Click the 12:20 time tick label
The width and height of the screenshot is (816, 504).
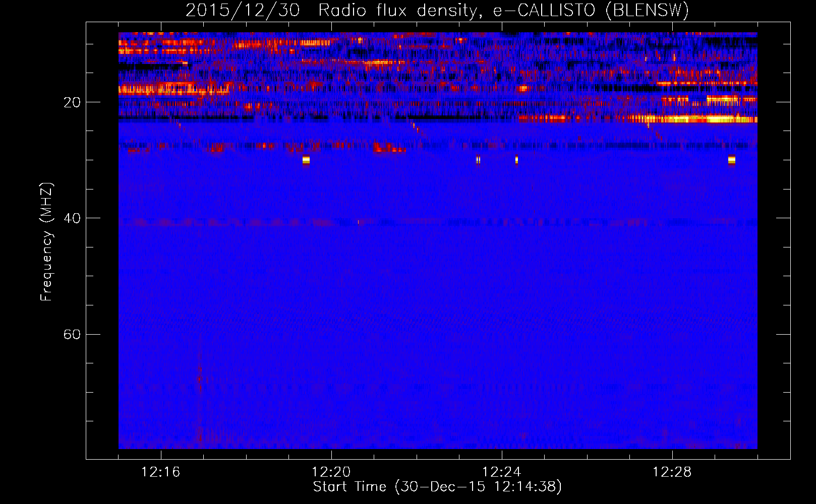coord(331,472)
